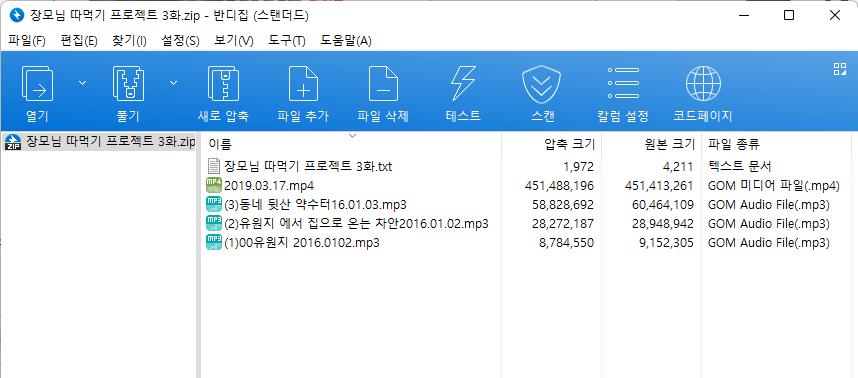The height and width of the screenshot is (378, 858).
Task: Expand the dropdown arrow next to 열기
Action: point(82,83)
